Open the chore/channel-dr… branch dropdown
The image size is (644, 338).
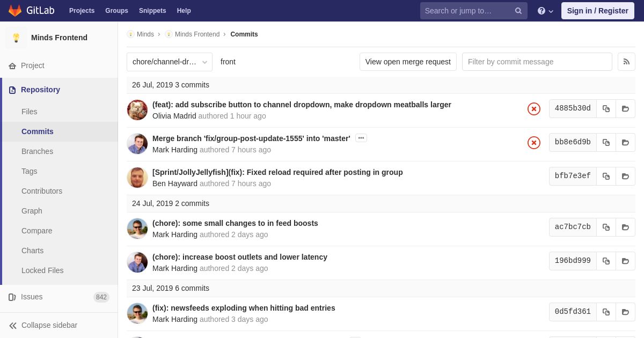(x=170, y=62)
